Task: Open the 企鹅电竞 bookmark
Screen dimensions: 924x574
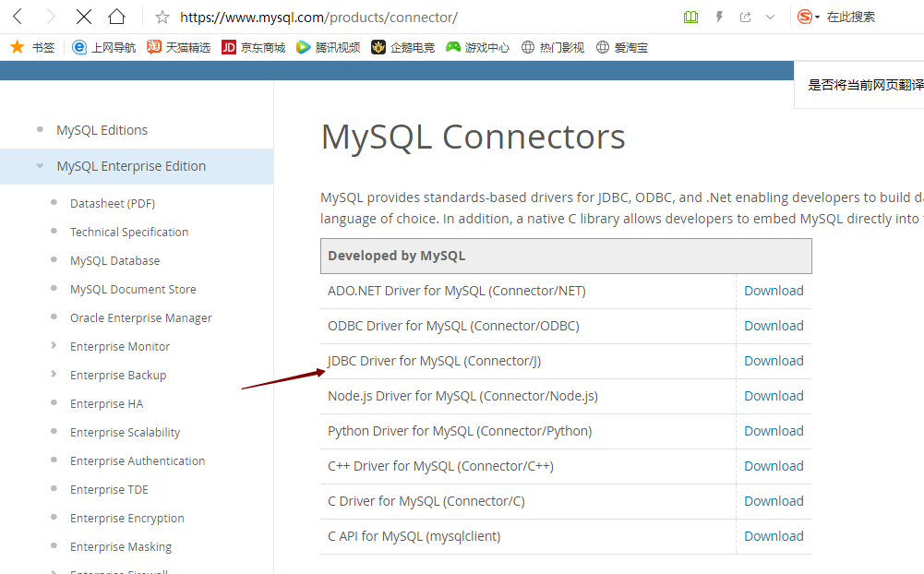Action: pyautogui.click(x=403, y=47)
